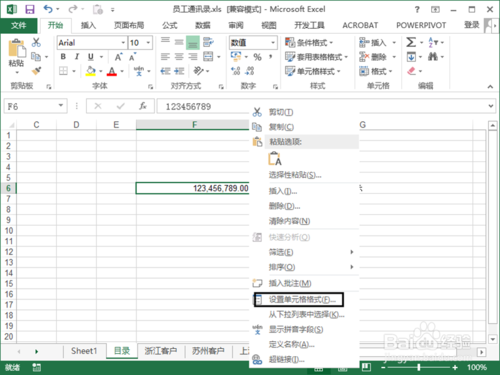Select the Sheet1 worksheet tab
500x375 pixels.
point(84,351)
